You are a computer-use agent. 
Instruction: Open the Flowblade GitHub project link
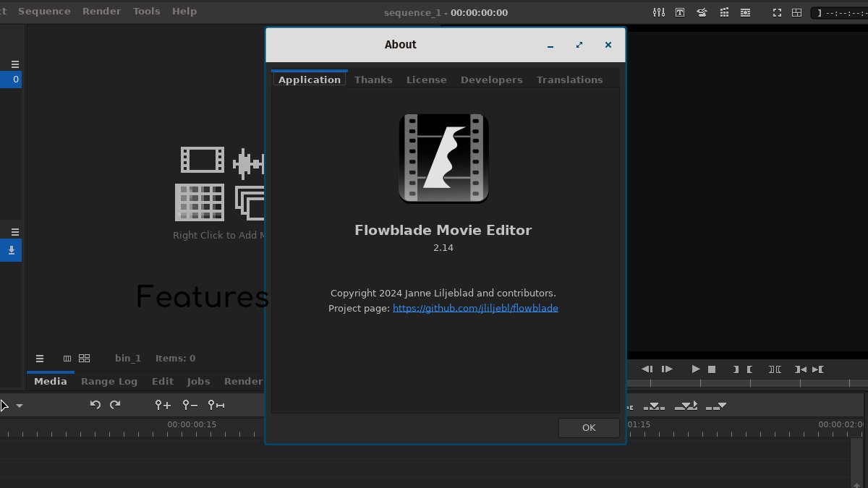[475, 308]
